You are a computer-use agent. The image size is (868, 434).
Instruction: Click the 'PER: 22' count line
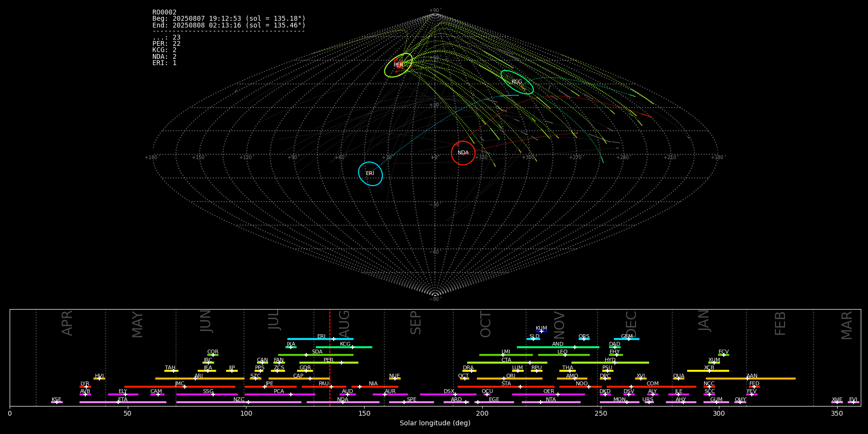pyautogui.click(x=166, y=44)
